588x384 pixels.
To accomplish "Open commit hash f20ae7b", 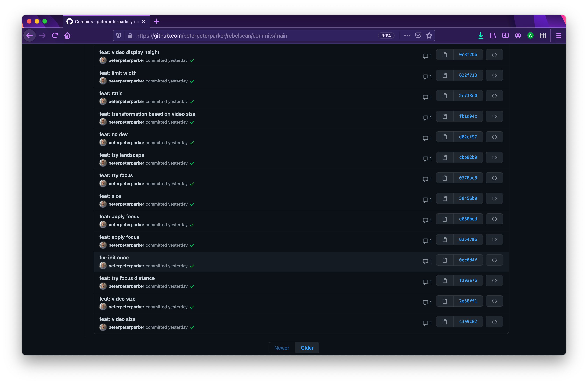I will tap(468, 281).
